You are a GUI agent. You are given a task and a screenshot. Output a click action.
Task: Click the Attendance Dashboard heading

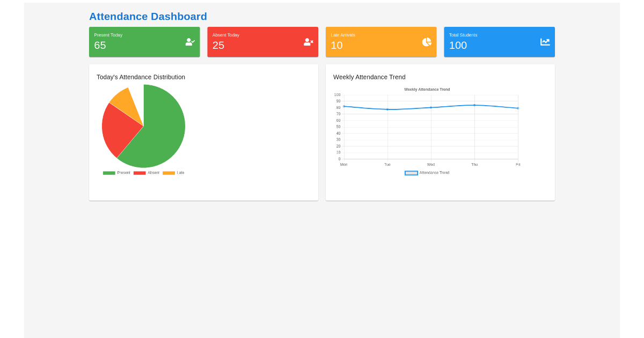click(x=148, y=17)
